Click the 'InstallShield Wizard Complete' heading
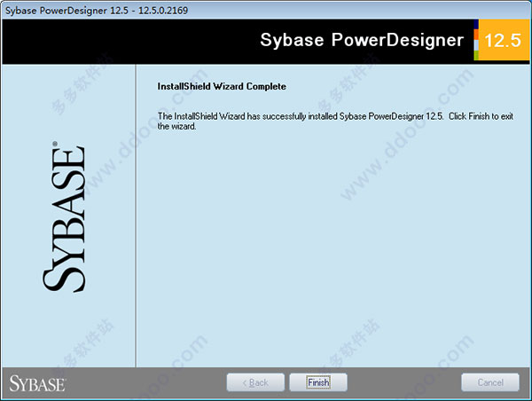 point(222,86)
